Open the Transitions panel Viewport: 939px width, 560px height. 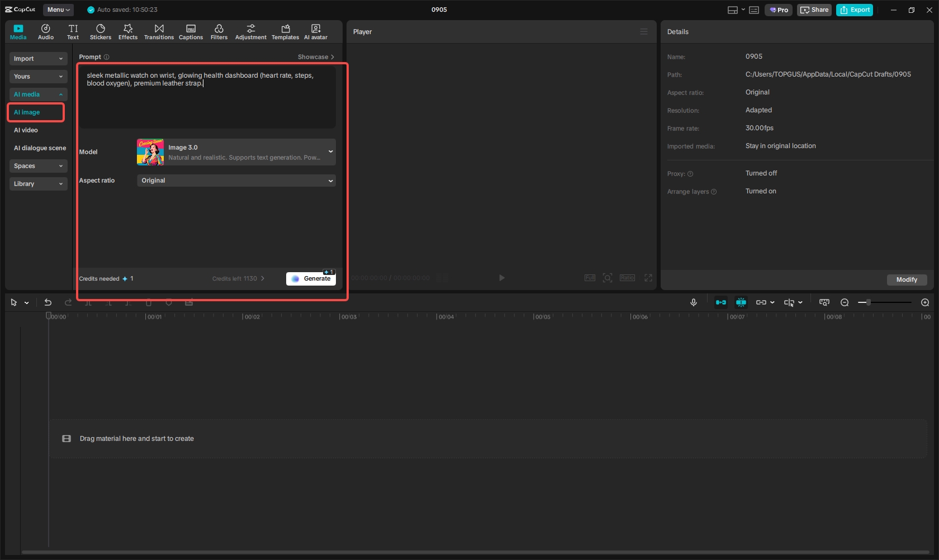(x=159, y=31)
